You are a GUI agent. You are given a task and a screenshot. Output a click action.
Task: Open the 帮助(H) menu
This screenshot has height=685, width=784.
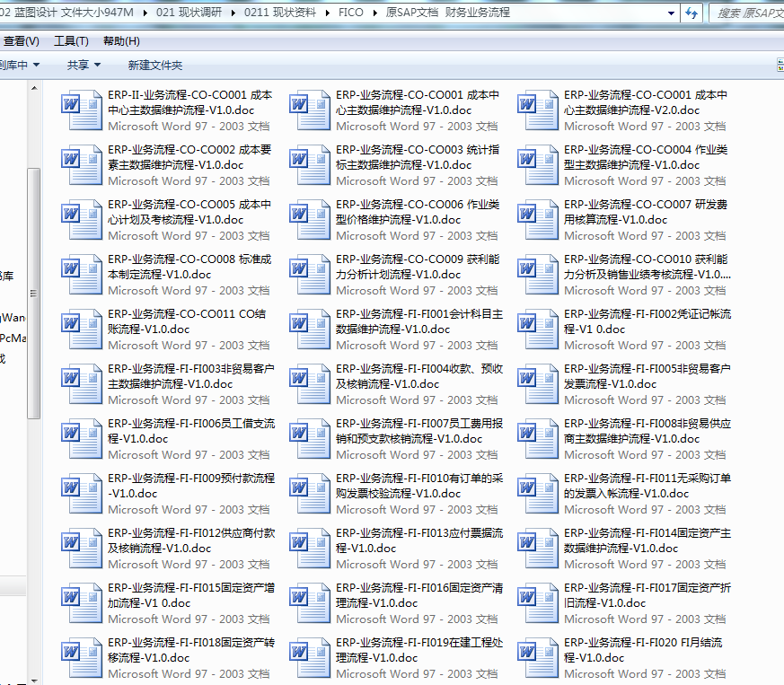point(121,41)
